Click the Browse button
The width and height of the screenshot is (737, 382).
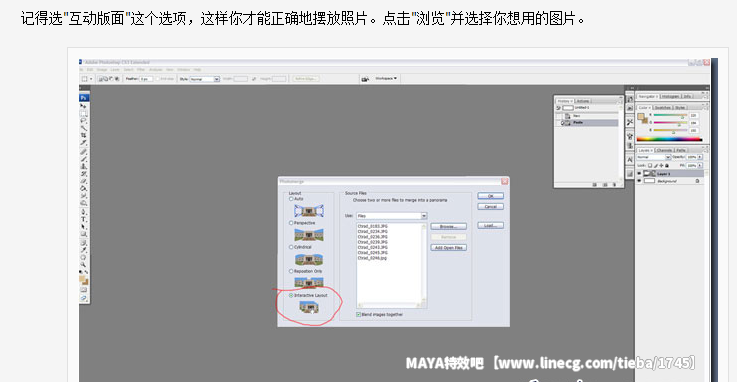point(448,226)
